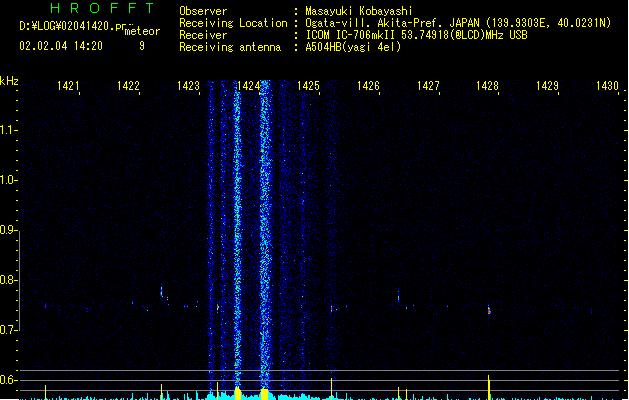Screen dimensions: 629x400
Task: Click the meteor count 9
Action: pyautogui.click(x=142, y=46)
